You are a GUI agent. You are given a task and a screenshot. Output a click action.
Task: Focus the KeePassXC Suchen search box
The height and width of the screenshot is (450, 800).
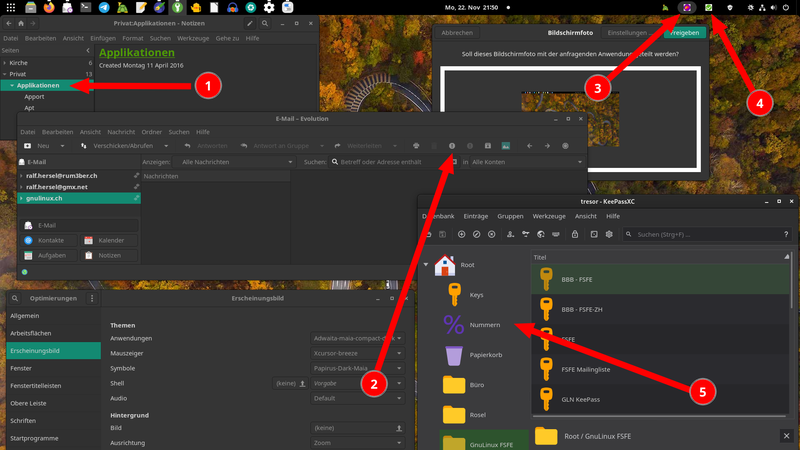[702, 234]
